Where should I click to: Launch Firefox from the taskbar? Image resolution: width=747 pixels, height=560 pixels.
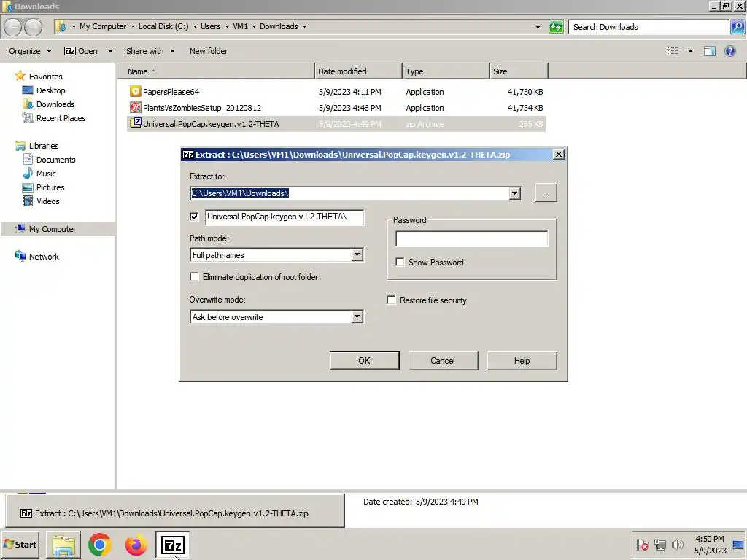pos(136,545)
